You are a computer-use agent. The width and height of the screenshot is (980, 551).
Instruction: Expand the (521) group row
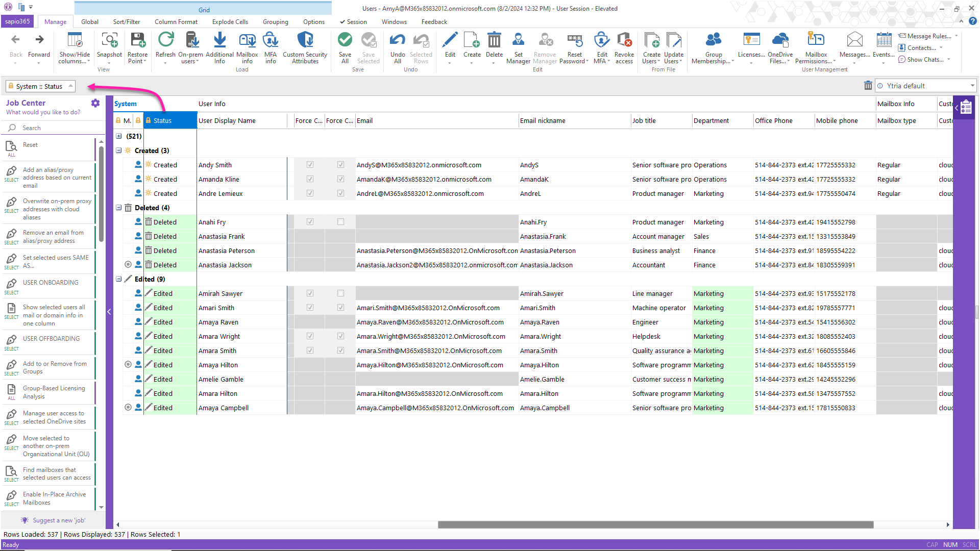coord(118,136)
